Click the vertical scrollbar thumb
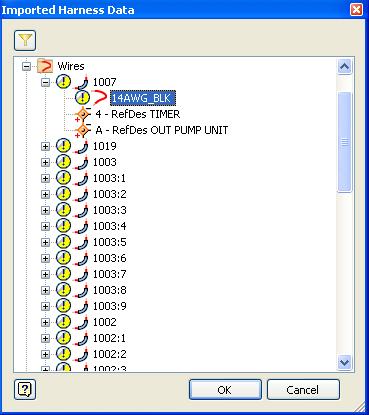This screenshot has height=415, width=369. pyautogui.click(x=344, y=142)
